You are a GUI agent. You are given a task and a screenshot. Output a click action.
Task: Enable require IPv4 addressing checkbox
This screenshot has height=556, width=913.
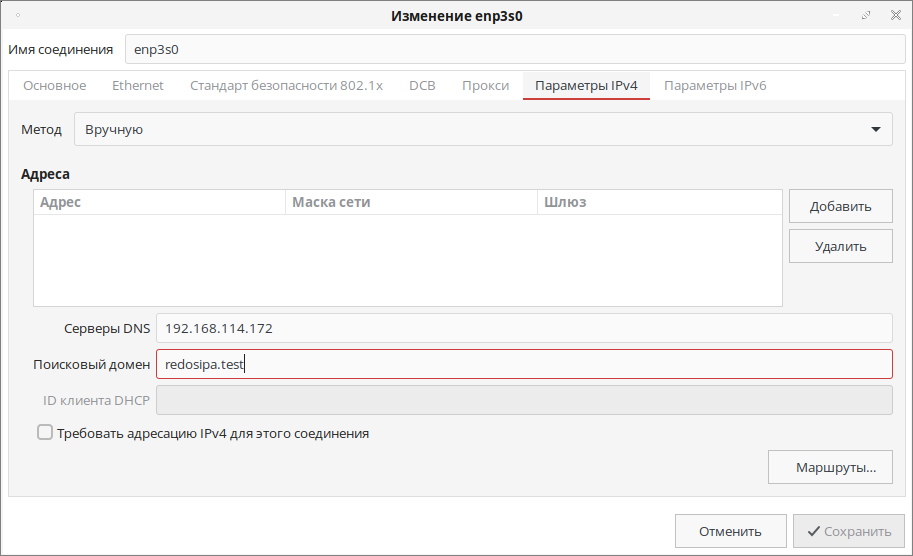[x=45, y=433]
